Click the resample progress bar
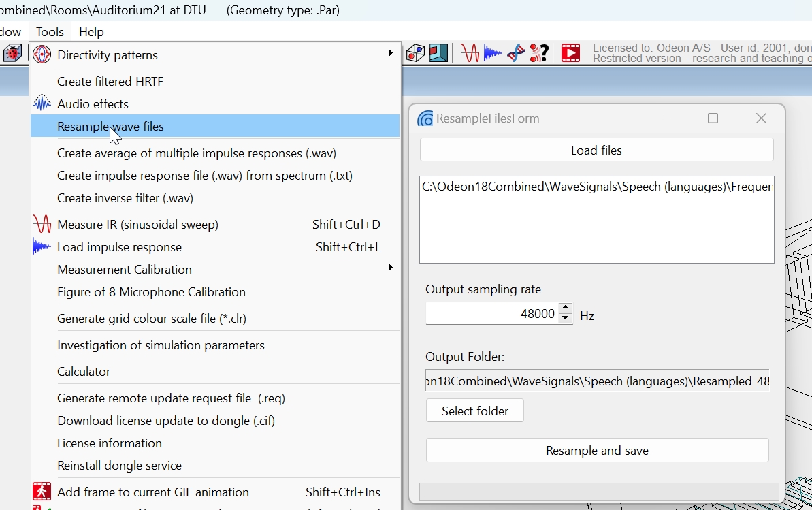The width and height of the screenshot is (812, 510). pyautogui.click(x=599, y=492)
